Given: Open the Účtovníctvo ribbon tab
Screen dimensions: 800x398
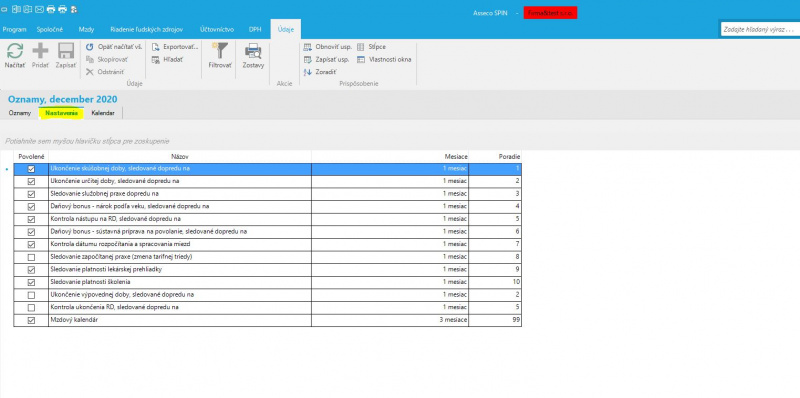Looking at the screenshot, I should [217, 30].
